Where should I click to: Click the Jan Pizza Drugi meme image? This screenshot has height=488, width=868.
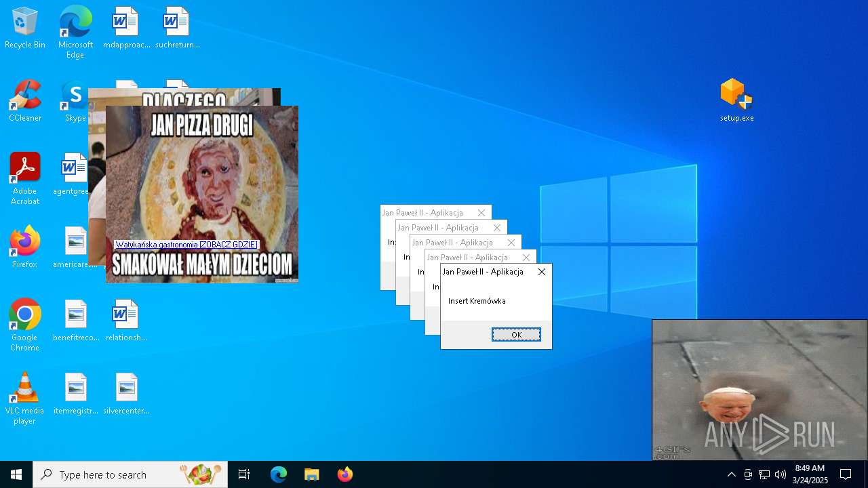pyautogui.click(x=202, y=195)
